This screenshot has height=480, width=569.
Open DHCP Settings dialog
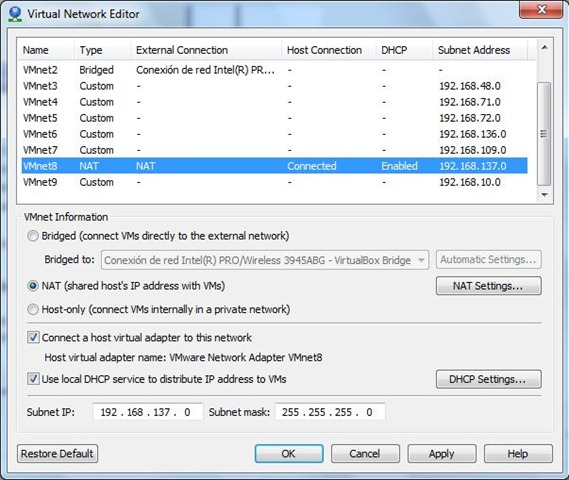[488, 379]
